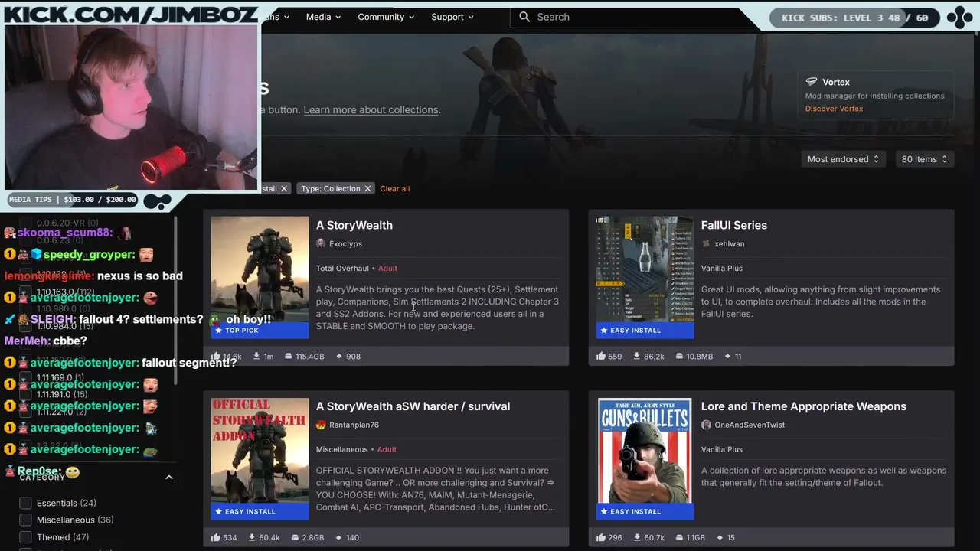This screenshot has height=551, width=980.
Task: Tick the 1.11.191.0 game version checkbox
Action: point(25,395)
